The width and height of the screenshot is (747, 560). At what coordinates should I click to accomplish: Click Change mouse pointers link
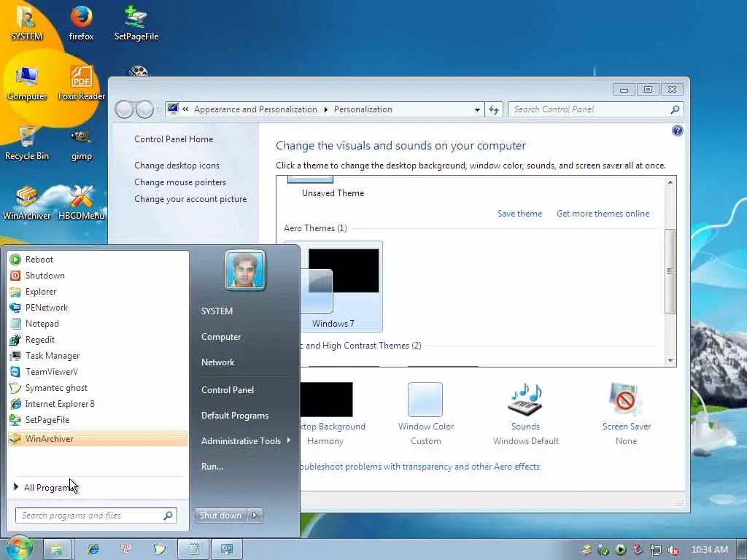(180, 182)
